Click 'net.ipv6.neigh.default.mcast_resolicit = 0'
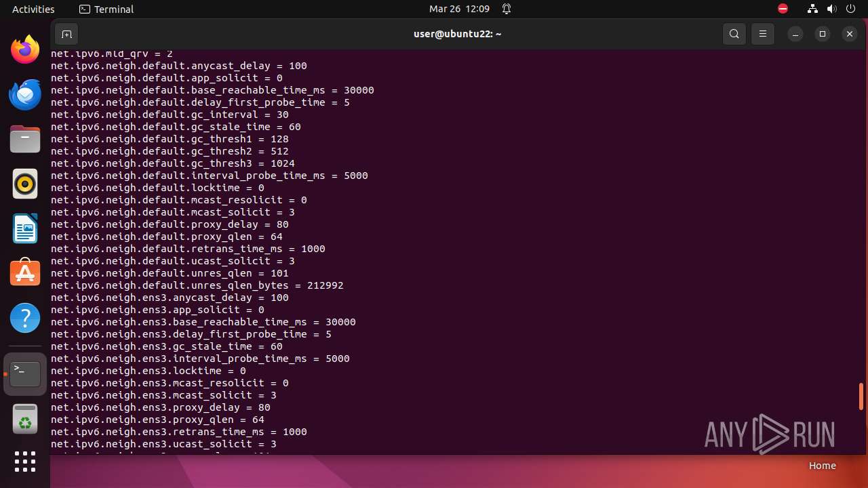 [179, 200]
